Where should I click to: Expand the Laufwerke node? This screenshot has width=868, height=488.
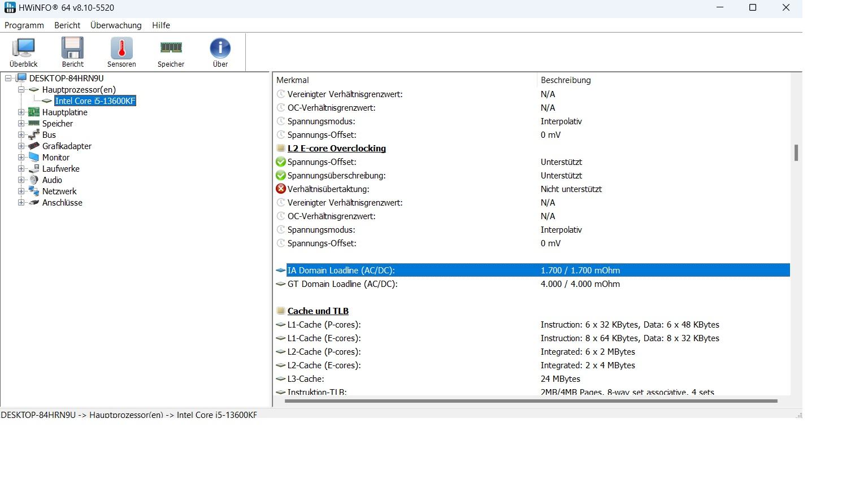pos(21,168)
